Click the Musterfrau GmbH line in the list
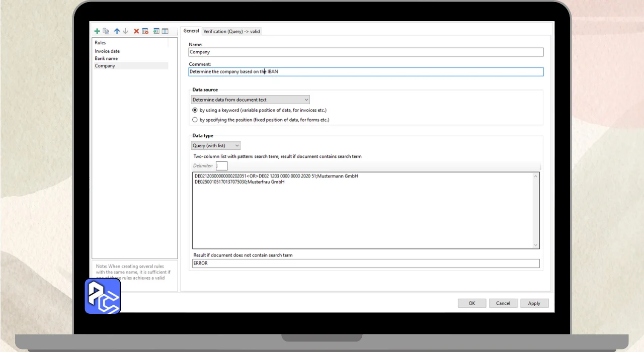 [239, 182]
